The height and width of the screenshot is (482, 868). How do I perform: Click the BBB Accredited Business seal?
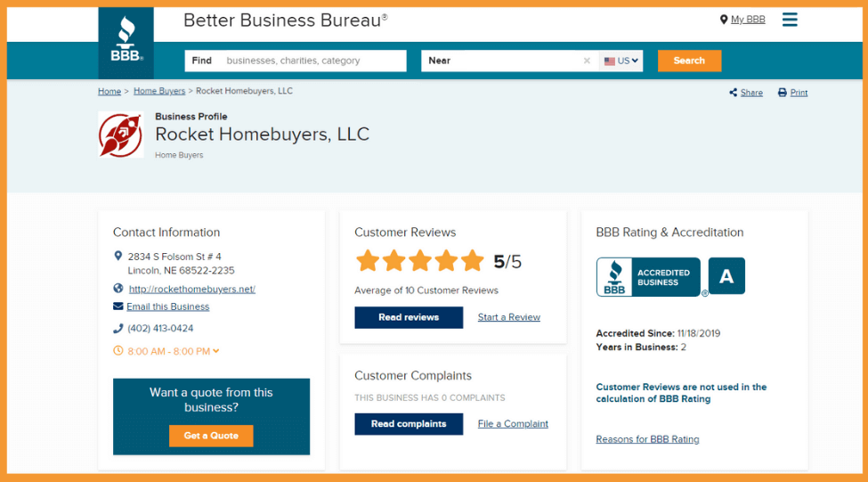pyautogui.click(x=648, y=277)
